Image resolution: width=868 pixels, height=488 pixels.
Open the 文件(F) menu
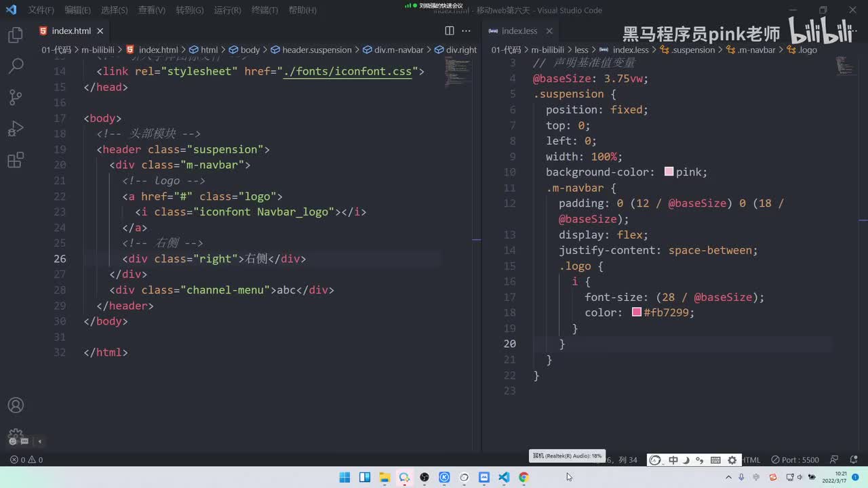tap(41, 10)
